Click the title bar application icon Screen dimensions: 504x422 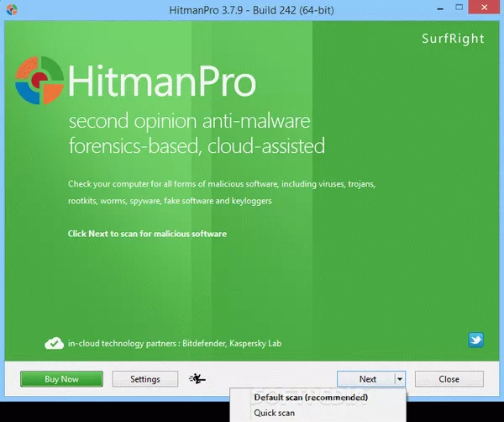(x=11, y=8)
